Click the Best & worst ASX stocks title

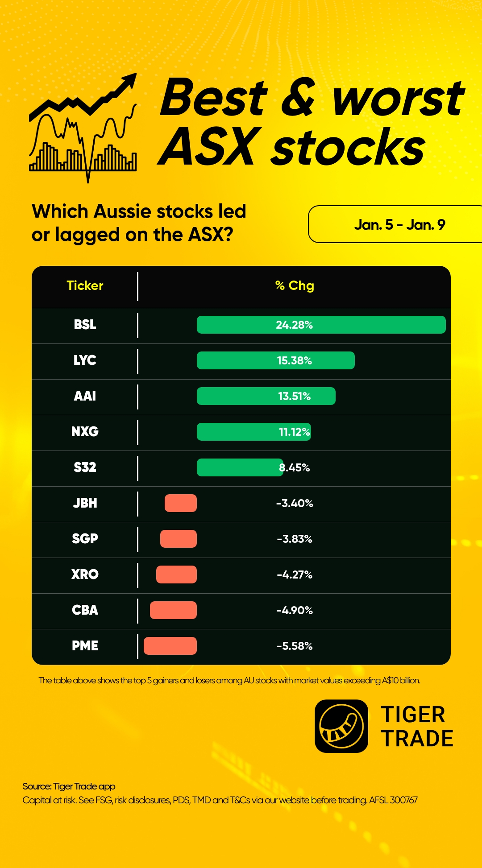point(312,121)
